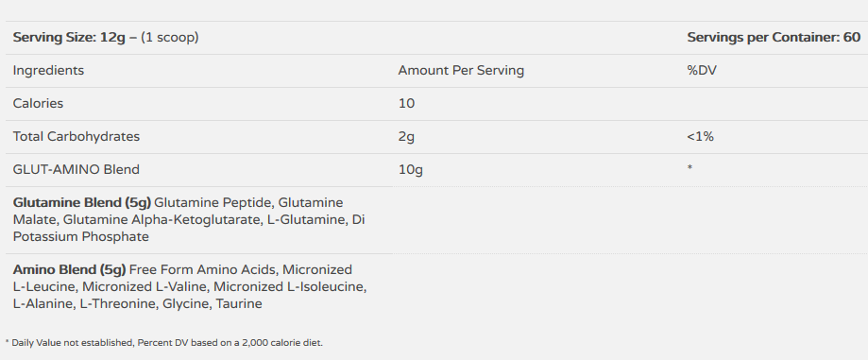Click the Calories row label
868x360 pixels.
coord(38,104)
